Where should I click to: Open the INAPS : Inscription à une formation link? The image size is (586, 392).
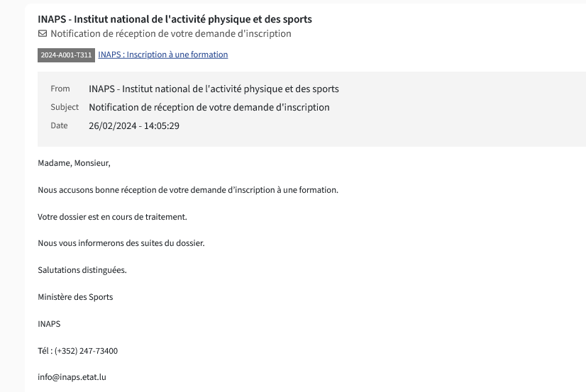pos(163,55)
